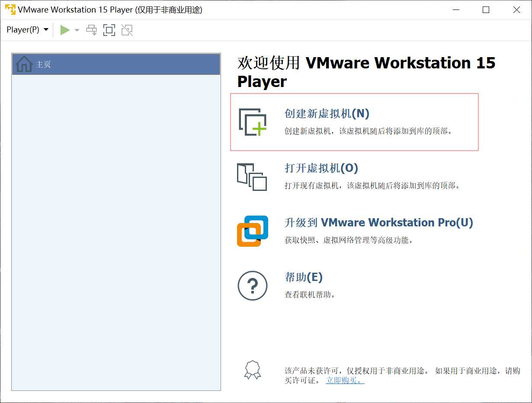The width and height of the screenshot is (532, 403).
Task: Expand the power options dropdown arrow
Action: (77, 30)
